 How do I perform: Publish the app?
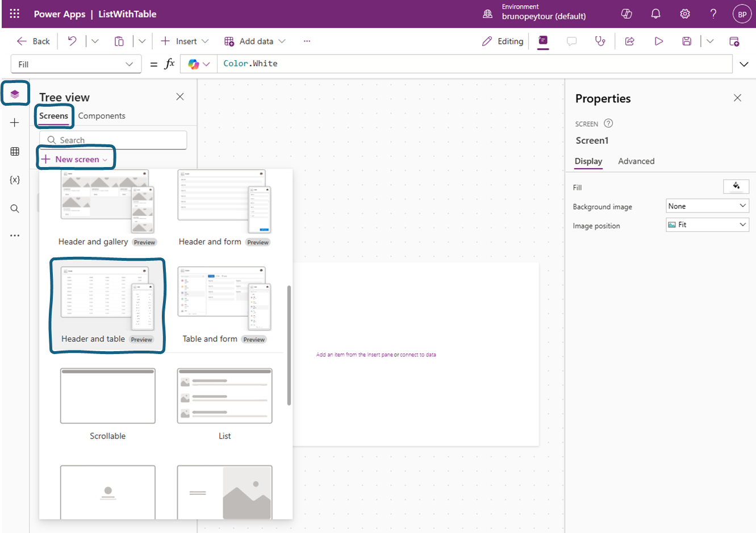(734, 41)
